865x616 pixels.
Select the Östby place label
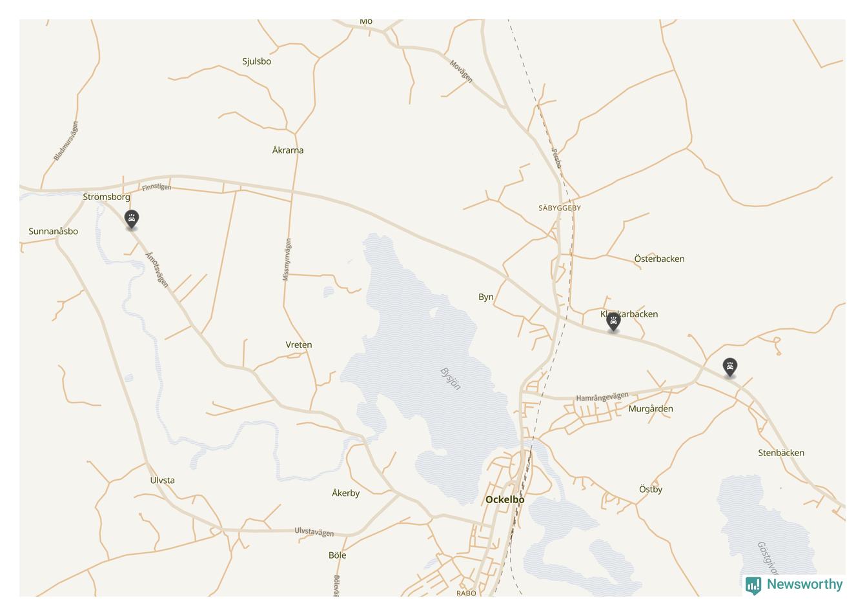[x=651, y=489]
